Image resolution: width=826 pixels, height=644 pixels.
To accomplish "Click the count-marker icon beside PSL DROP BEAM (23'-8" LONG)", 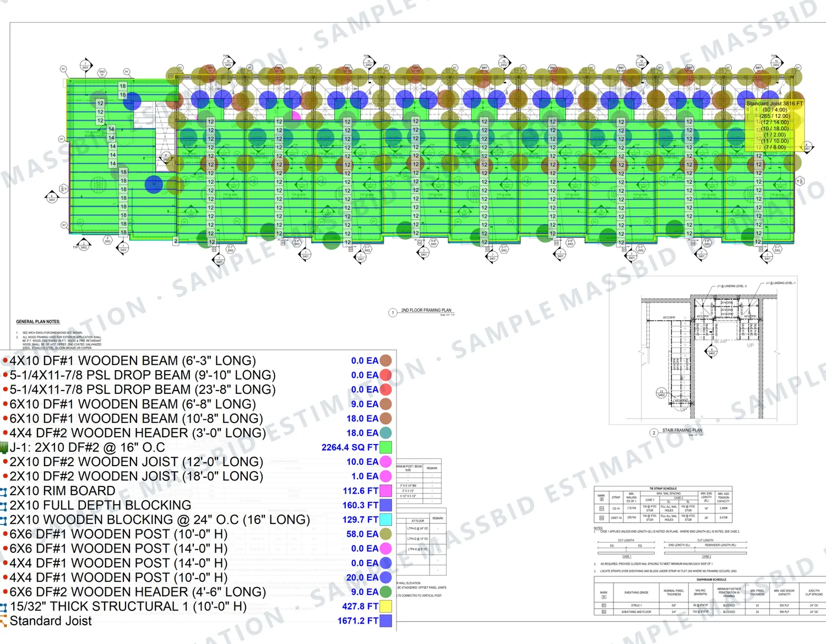I will (x=5, y=389).
